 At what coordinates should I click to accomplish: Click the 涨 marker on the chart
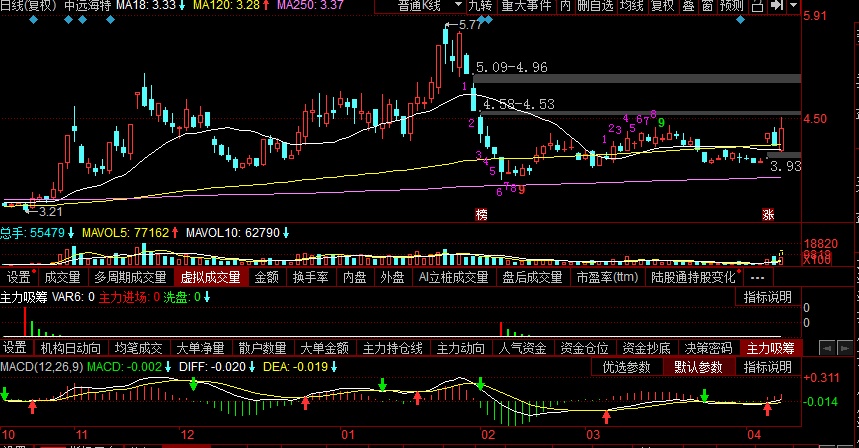[x=769, y=215]
